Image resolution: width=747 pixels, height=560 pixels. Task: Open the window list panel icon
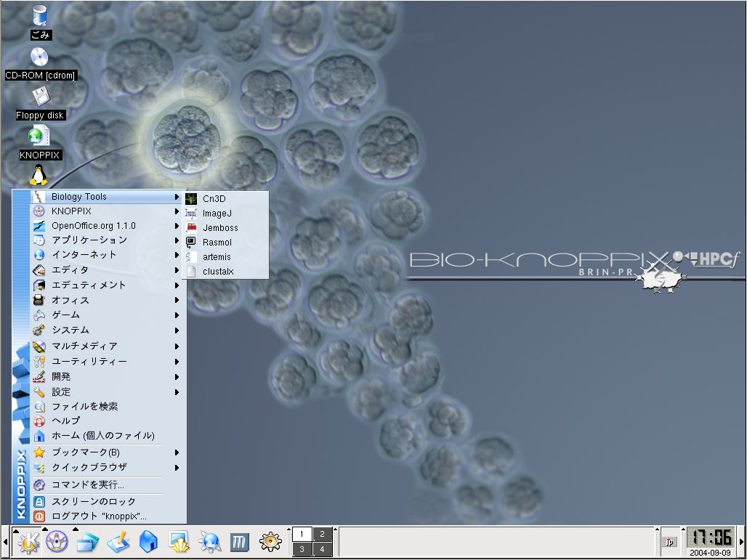click(x=88, y=542)
